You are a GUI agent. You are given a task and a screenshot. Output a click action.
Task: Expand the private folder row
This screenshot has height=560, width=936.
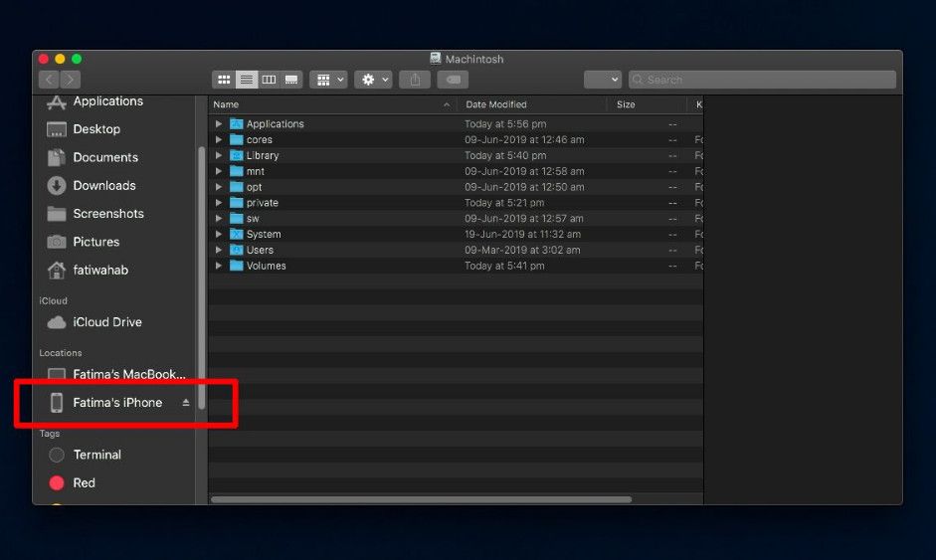click(x=219, y=203)
